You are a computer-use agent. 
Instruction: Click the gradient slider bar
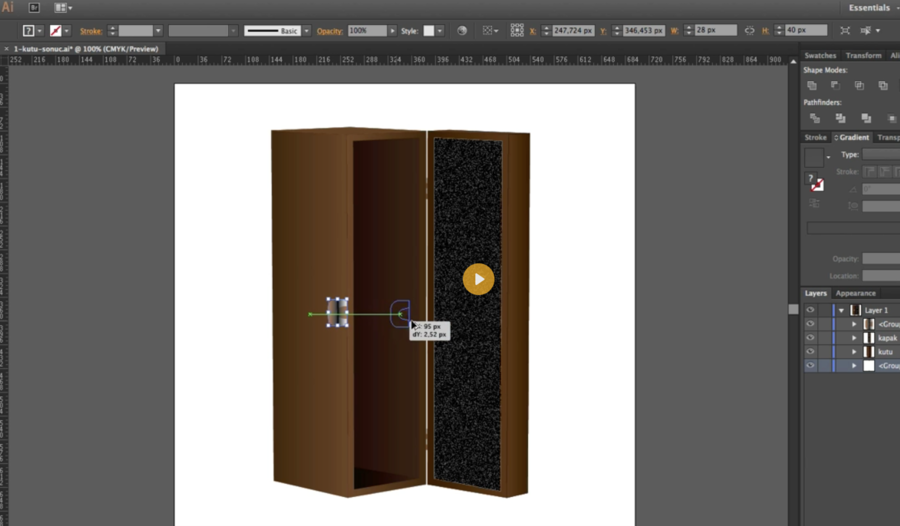pyautogui.click(x=854, y=228)
